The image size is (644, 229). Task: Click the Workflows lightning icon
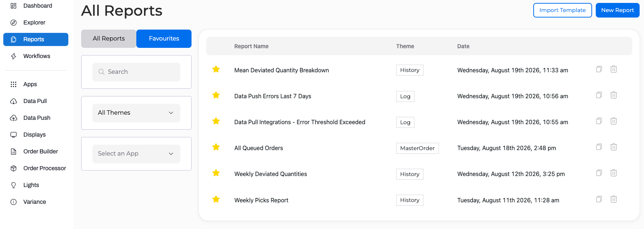[14, 56]
